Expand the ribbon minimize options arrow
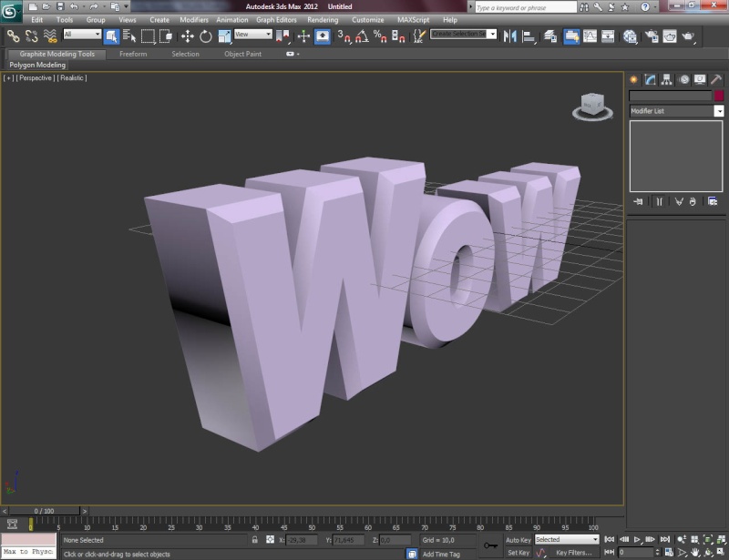729x560 pixels. click(298, 55)
